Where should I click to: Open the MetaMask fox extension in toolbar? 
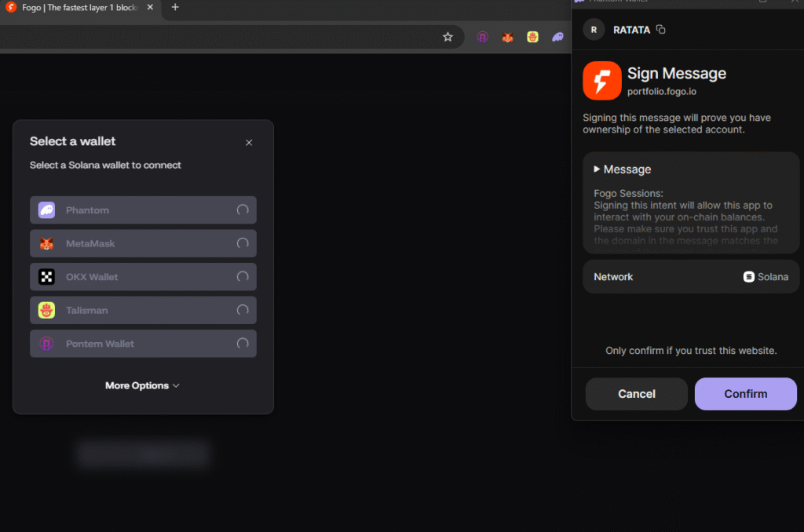tap(508, 37)
